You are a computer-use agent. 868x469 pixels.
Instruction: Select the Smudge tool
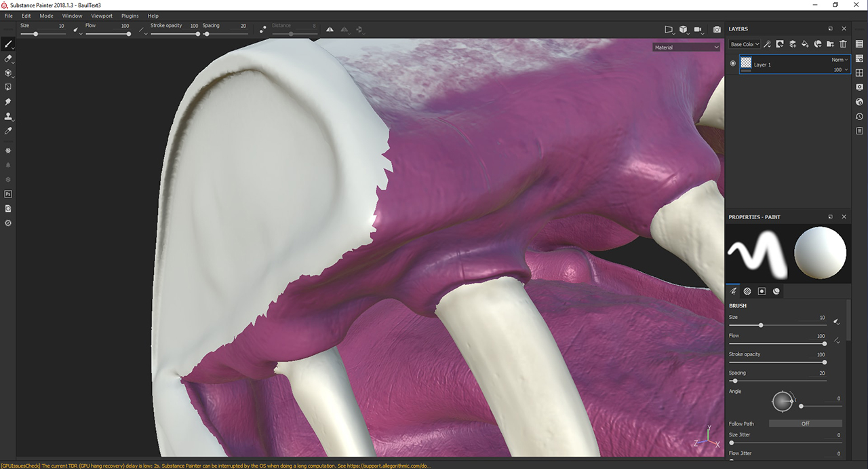point(8,102)
